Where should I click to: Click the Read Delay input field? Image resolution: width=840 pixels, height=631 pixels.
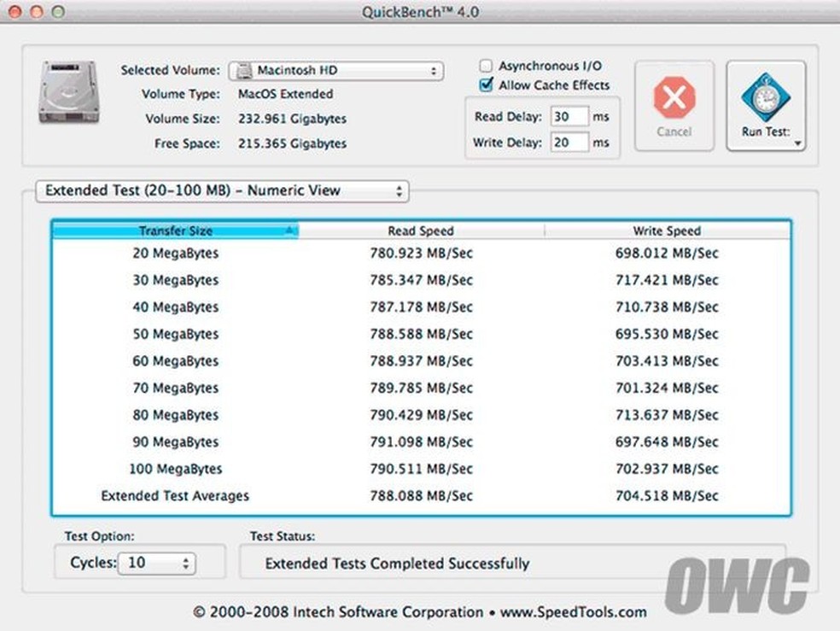(x=570, y=117)
